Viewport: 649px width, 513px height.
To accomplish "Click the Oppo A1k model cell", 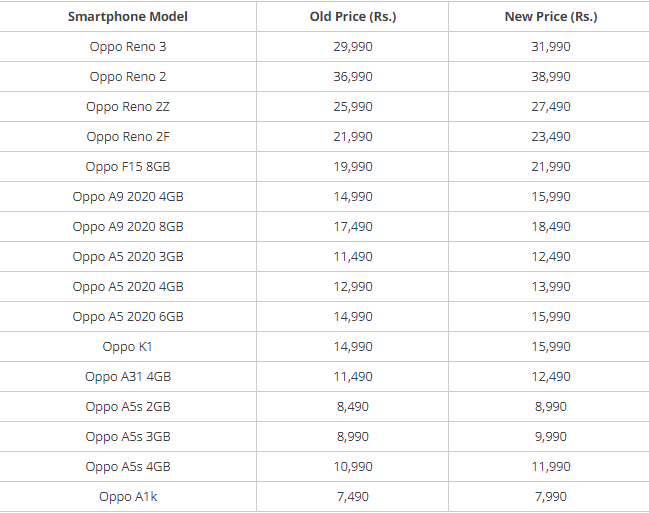I will [x=128, y=497].
